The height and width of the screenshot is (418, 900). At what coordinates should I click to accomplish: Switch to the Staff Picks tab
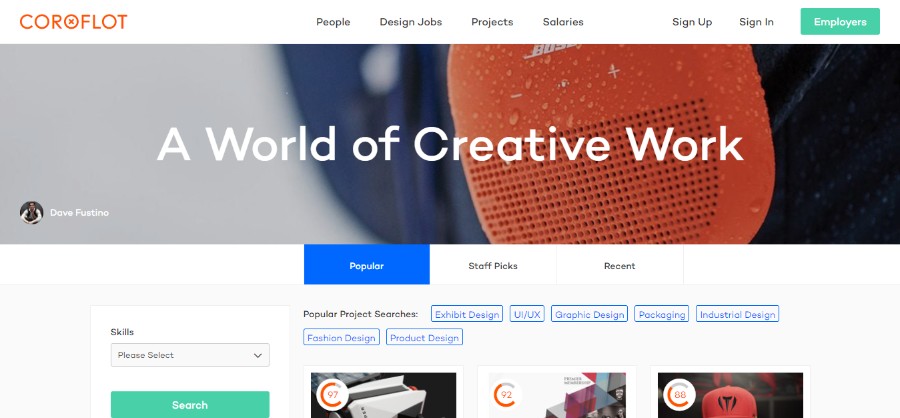point(493,265)
